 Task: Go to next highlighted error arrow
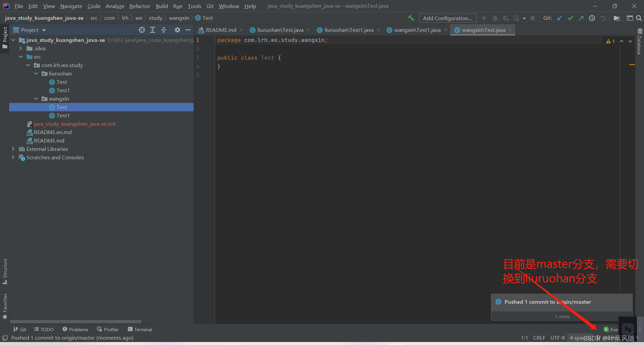pyautogui.click(x=630, y=41)
